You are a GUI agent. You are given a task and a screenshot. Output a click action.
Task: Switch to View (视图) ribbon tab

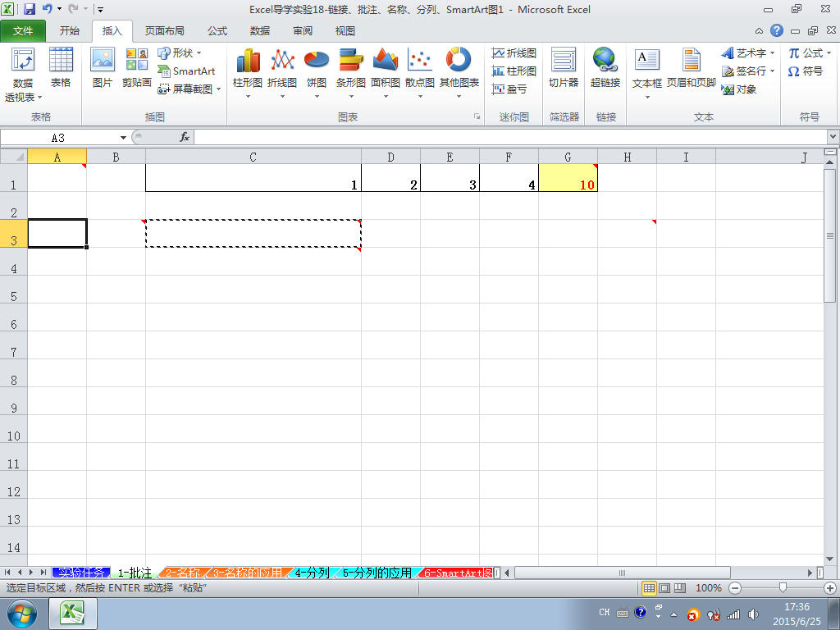(345, 31)
